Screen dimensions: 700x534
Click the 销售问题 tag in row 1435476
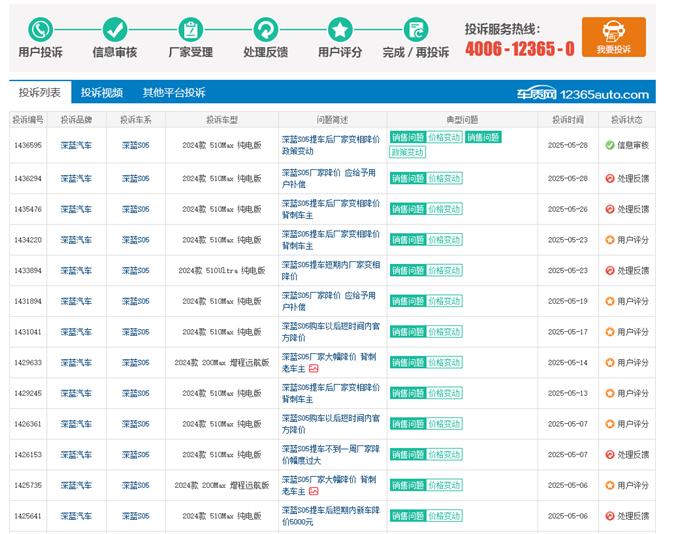(408, 209)
